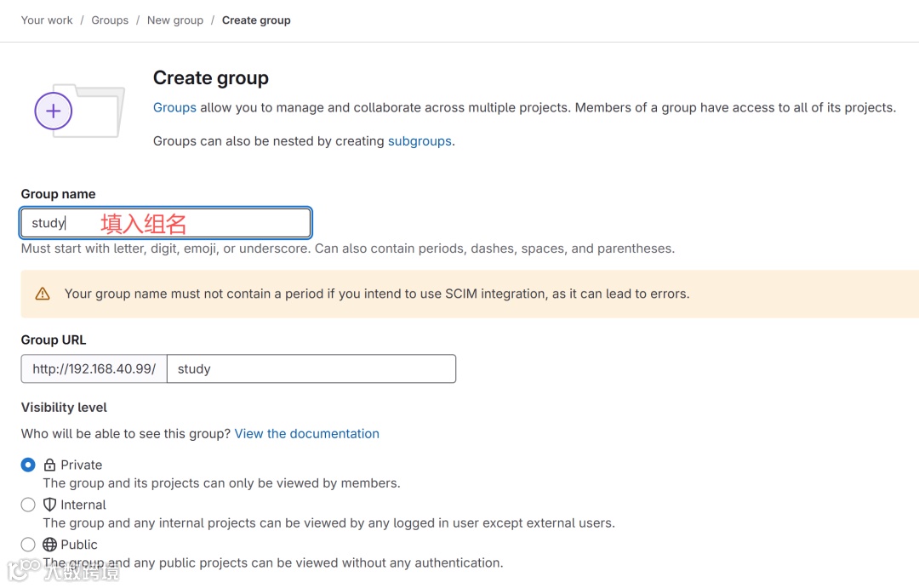Click the lock icon beside Private
Image resolution: width=919 pixels, height=588 pixels.
[49, 465]
